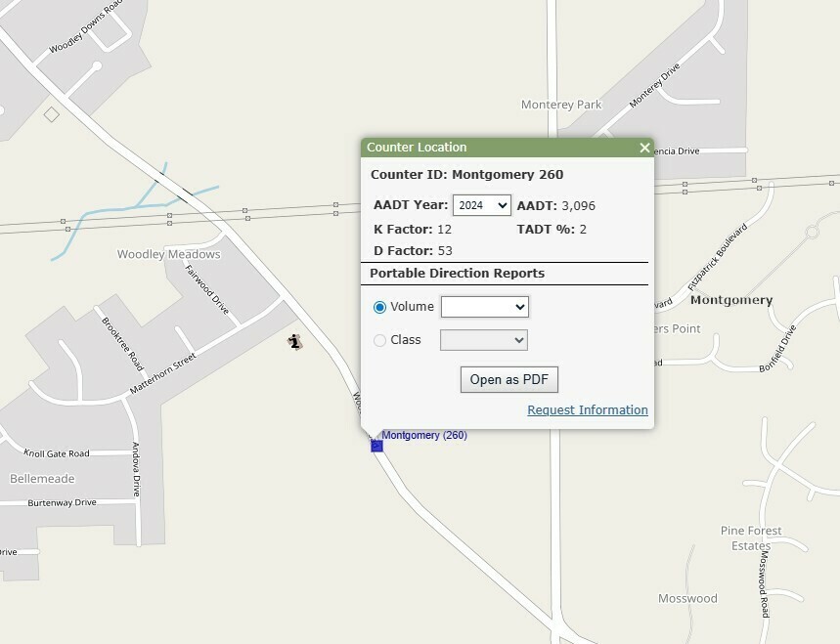Click the Monterey Park map label
The image size is (840, 644).
(x=561, y=105)
